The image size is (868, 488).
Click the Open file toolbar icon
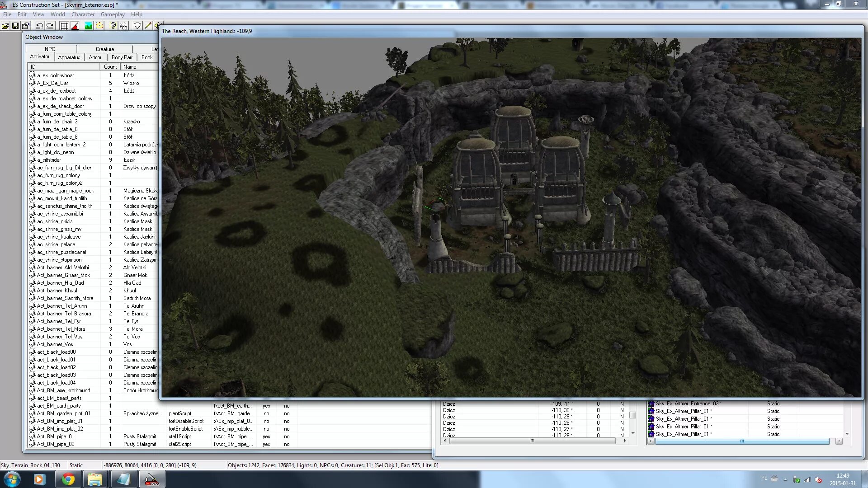pyautogui.click(x=5, y=26)
